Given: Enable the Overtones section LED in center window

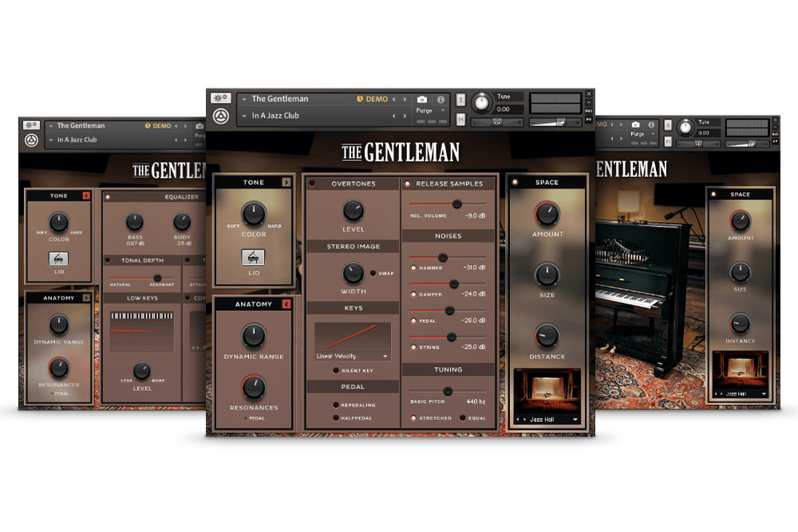Looking at the screenshot, I should [x=312, y=183].
